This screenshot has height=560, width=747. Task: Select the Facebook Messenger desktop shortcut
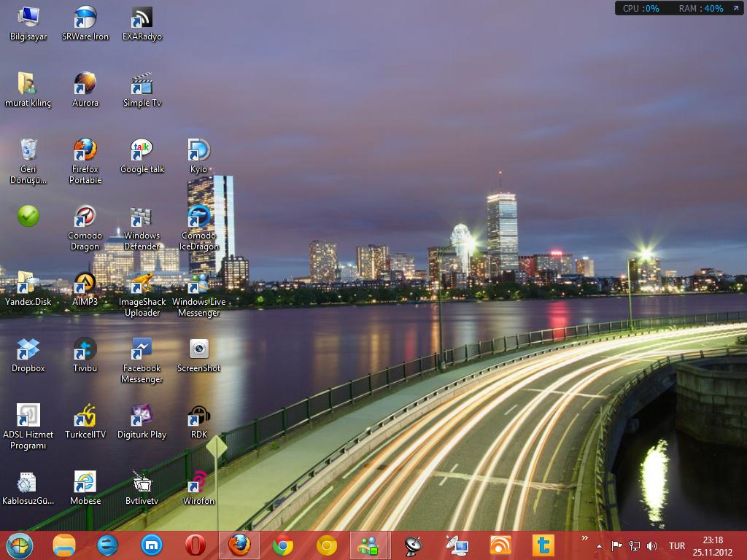142,350
